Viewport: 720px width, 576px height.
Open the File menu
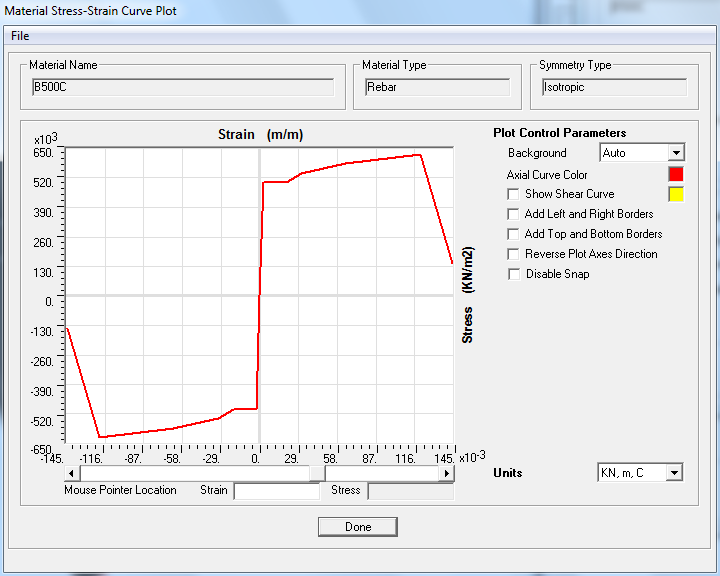[x=20, y=36]
